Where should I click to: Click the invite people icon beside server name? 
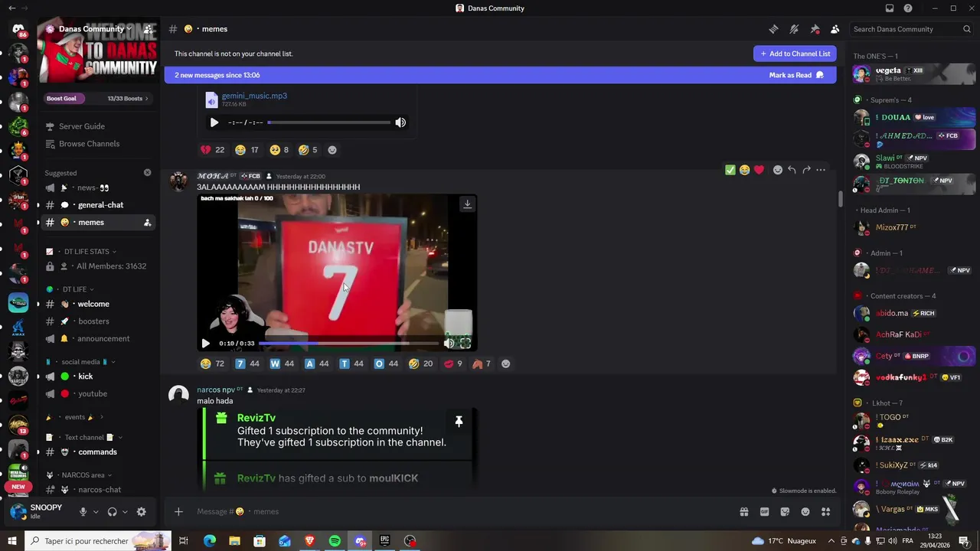(x=148, y=29)
